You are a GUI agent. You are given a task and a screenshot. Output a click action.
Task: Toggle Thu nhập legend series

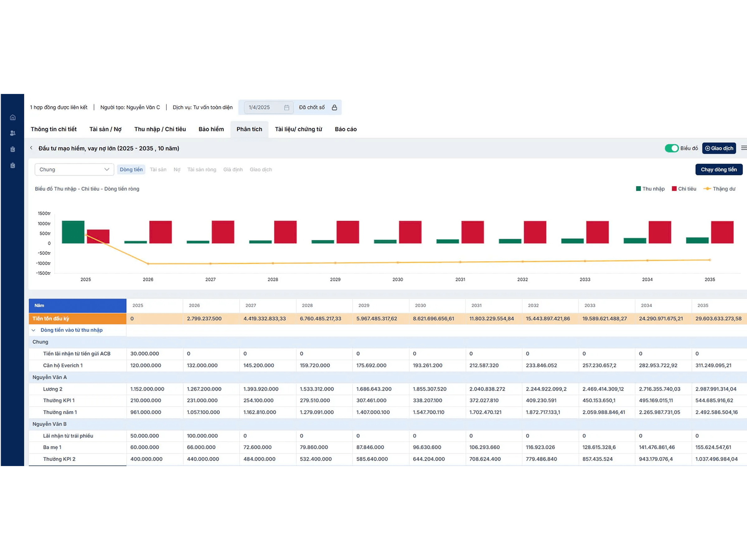(x=650, y=189)
